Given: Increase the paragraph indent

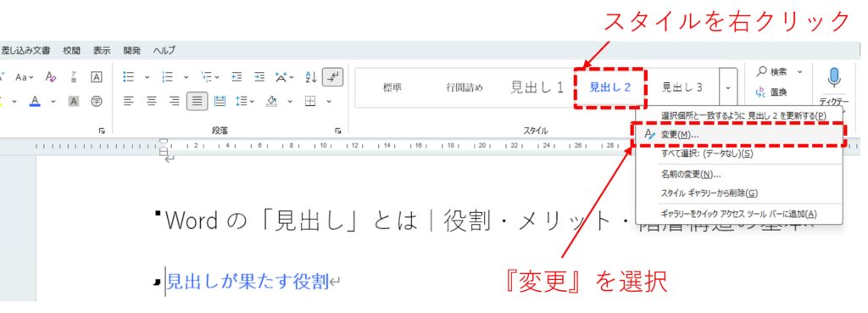Looking at the screenshot, I should 259,77.
